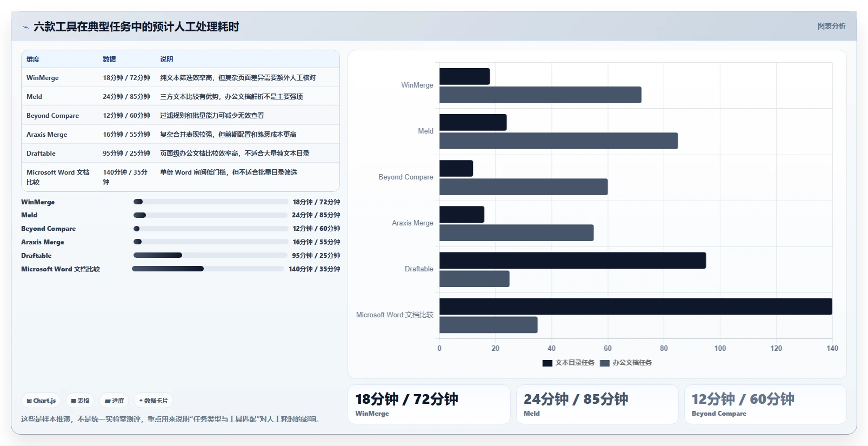This screenshot has width=868, height=446.
Task: Click the gray Microsoft Word 文档比较 chart bar
Action: (x=489, y=324)
